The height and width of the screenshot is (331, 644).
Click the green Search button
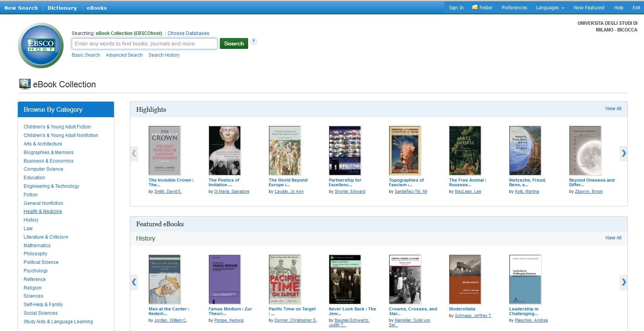[234, 43]
